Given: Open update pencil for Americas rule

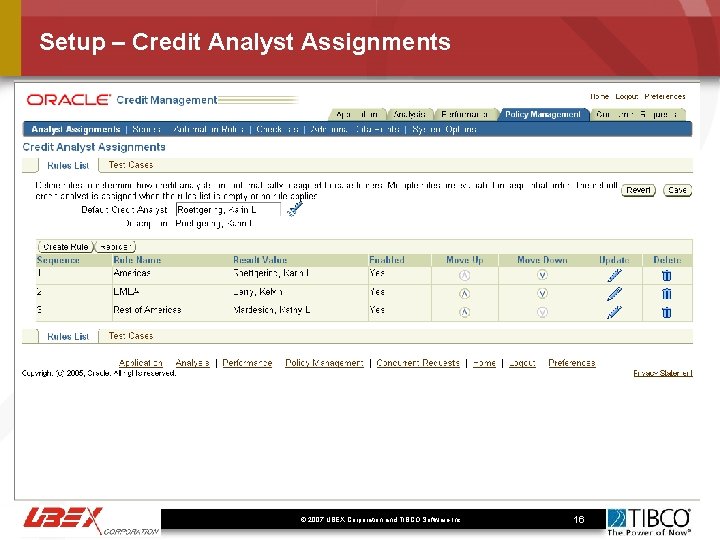Looking at the screenshot, I should 614,275.
